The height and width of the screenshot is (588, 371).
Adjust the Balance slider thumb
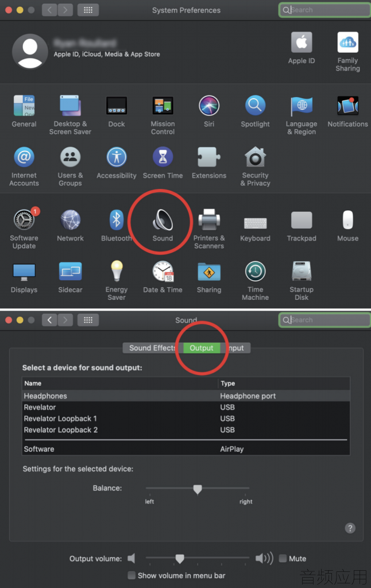198,489
